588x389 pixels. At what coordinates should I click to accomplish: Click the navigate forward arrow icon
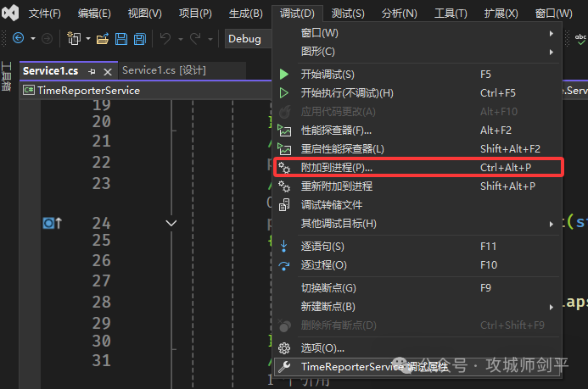(47, 38)
